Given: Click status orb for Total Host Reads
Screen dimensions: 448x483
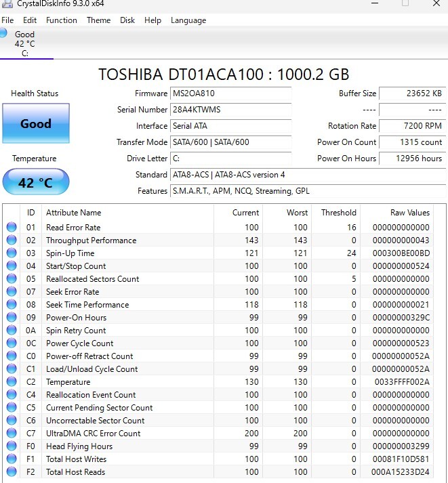Looking at the screenshot, I should 12,471.
